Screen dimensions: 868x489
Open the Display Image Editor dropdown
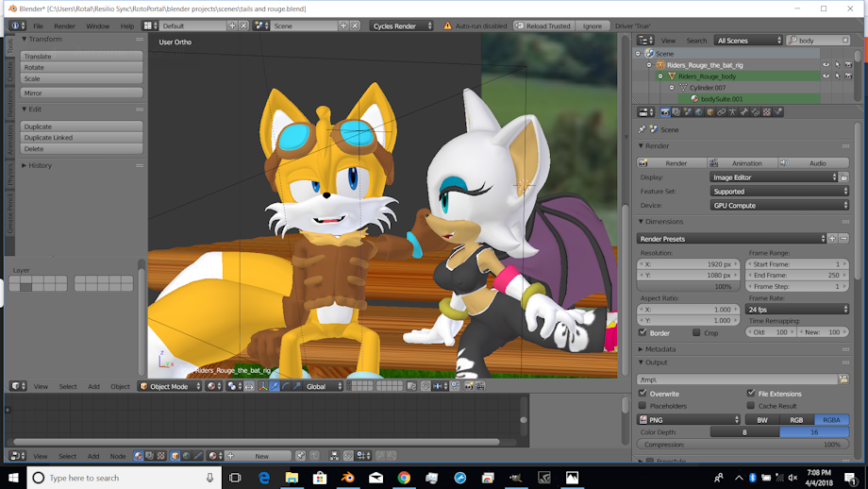coord(774,177)
